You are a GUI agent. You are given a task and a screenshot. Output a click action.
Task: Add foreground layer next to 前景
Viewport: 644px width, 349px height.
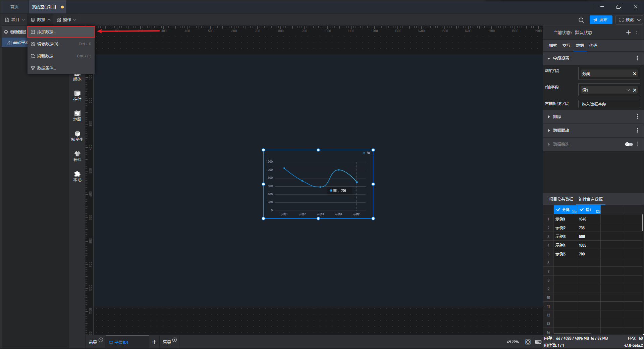coord(101,340)
